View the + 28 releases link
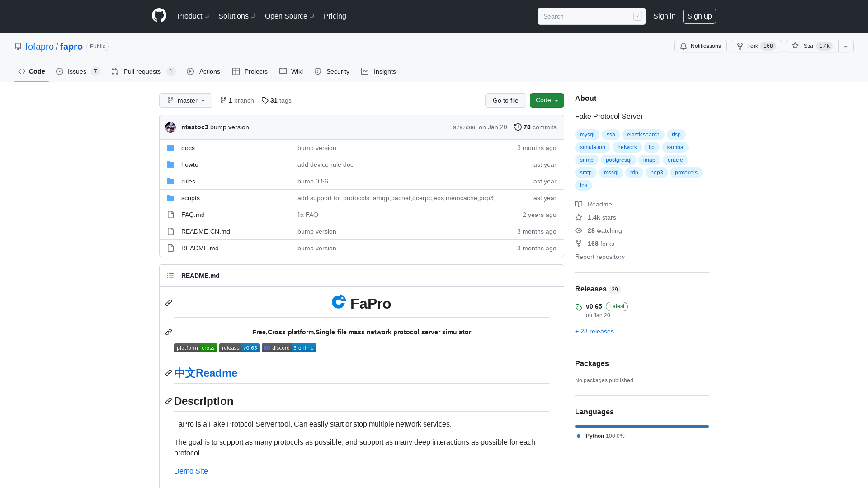Viewport: 868px width, 488px height. pos(594,331)
